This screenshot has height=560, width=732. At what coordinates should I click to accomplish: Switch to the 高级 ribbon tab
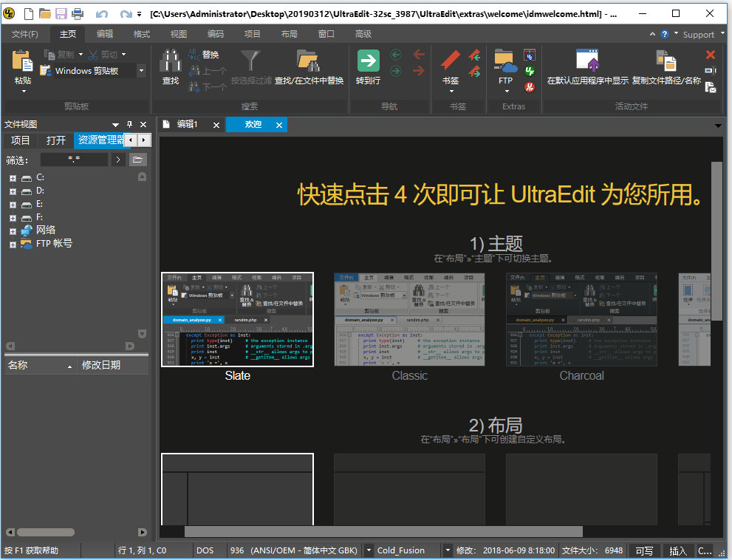363,34
